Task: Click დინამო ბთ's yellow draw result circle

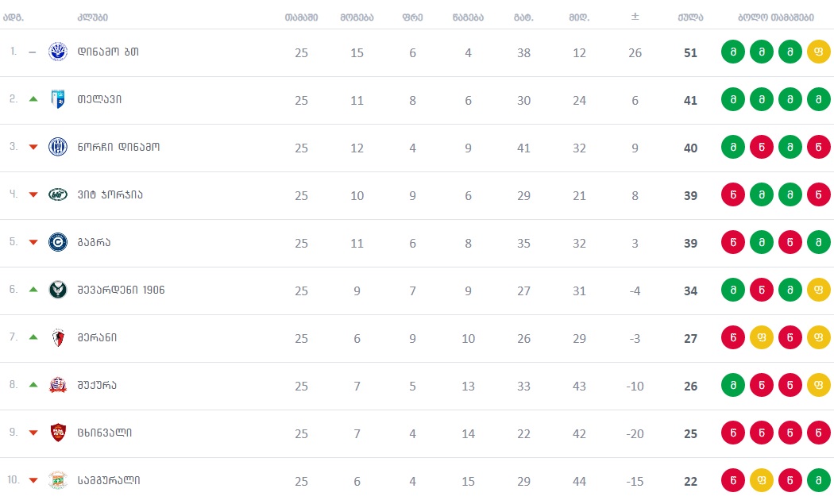Action: pos(819,52)
